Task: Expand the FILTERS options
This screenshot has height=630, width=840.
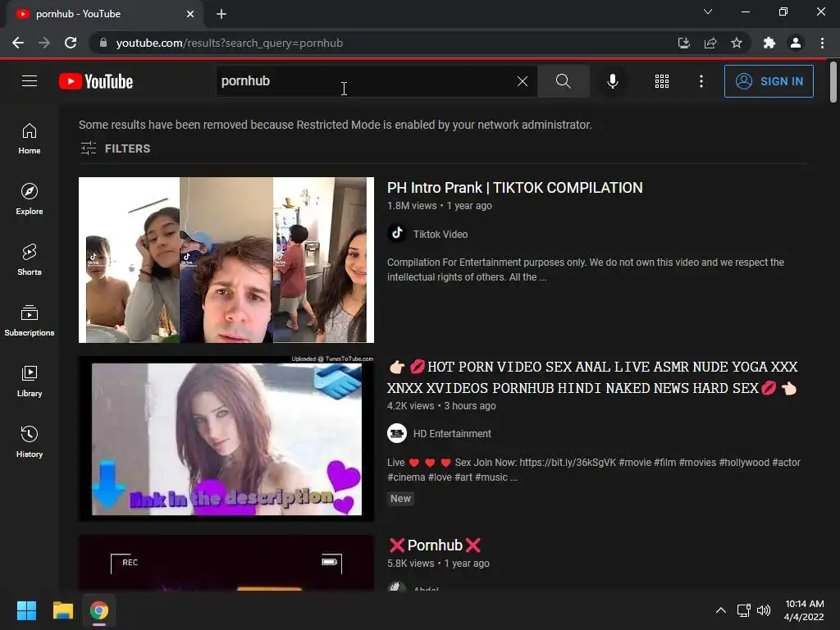Action: [115, 148]
